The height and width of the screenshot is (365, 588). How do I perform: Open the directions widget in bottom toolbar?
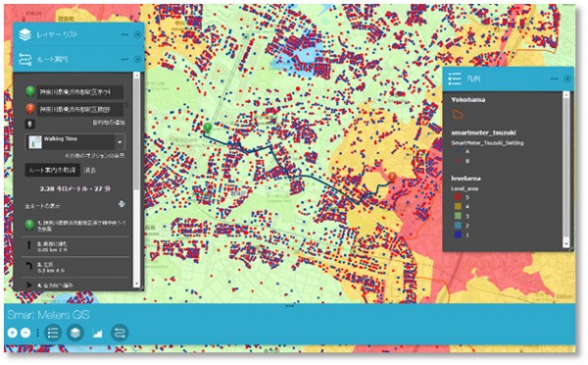click(120, 333)
